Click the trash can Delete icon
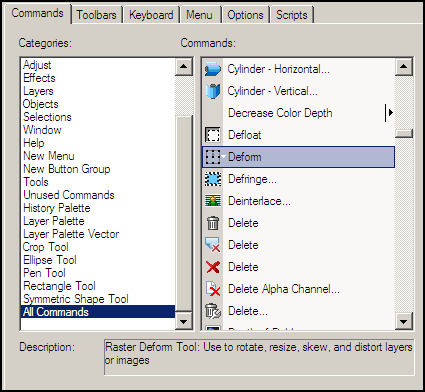425x392 pixels. point(213,223)
